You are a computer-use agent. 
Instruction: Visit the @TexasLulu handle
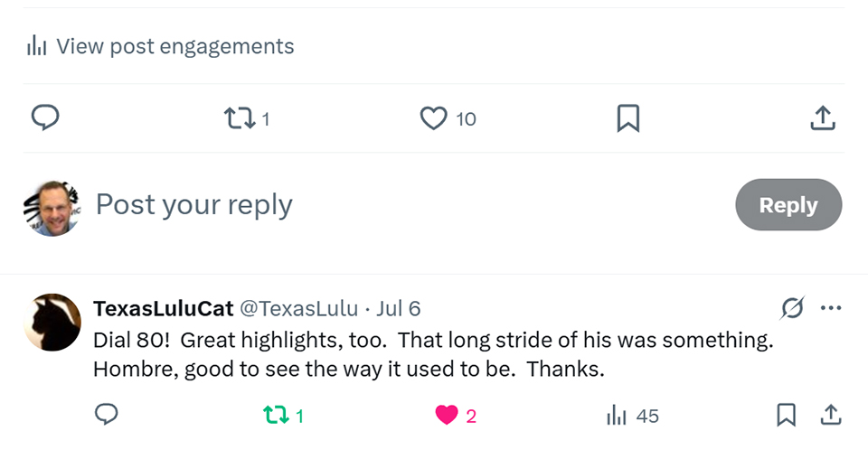(x=298, y=308)
